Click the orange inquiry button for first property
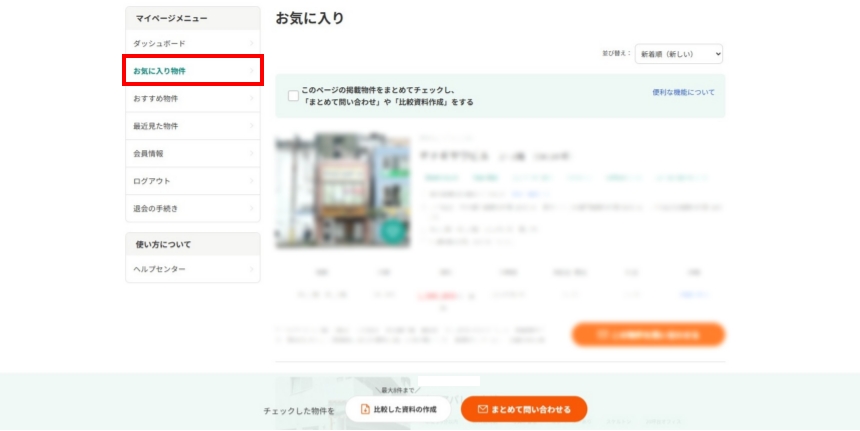Viewport: 860px width, 431px height. click(x=647, y=335)
